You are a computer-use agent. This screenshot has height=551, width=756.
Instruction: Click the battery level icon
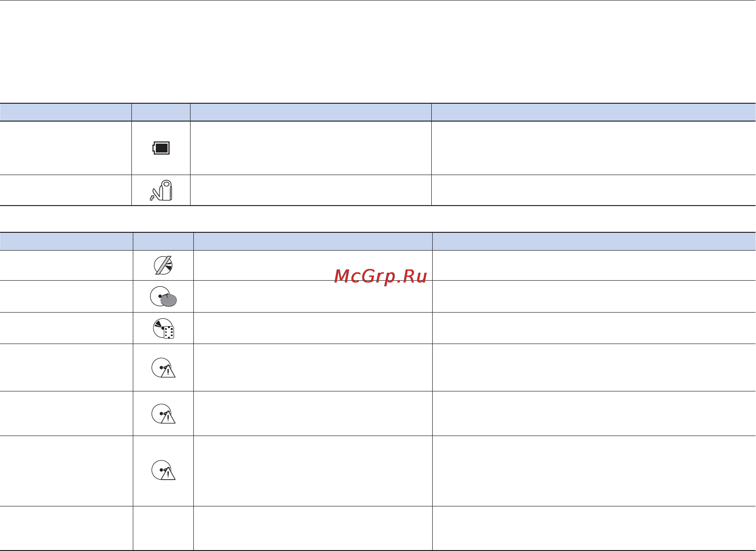coord(161,148)
